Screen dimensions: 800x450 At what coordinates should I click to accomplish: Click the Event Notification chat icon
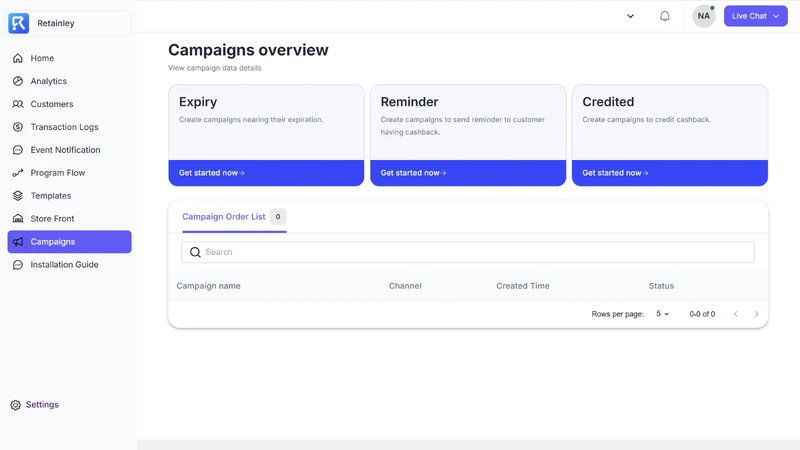(18, 150)
